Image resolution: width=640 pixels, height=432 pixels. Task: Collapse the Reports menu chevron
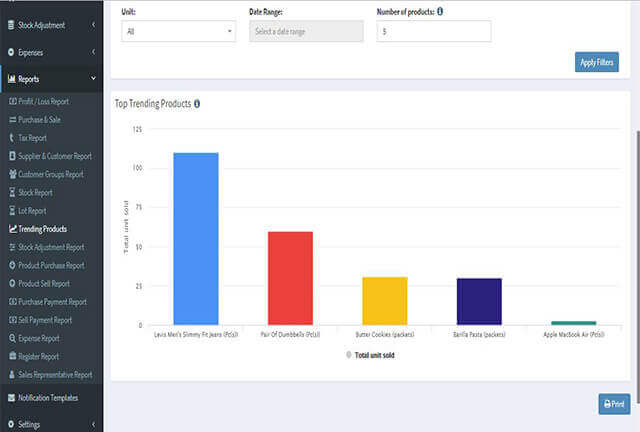(93, 78)
